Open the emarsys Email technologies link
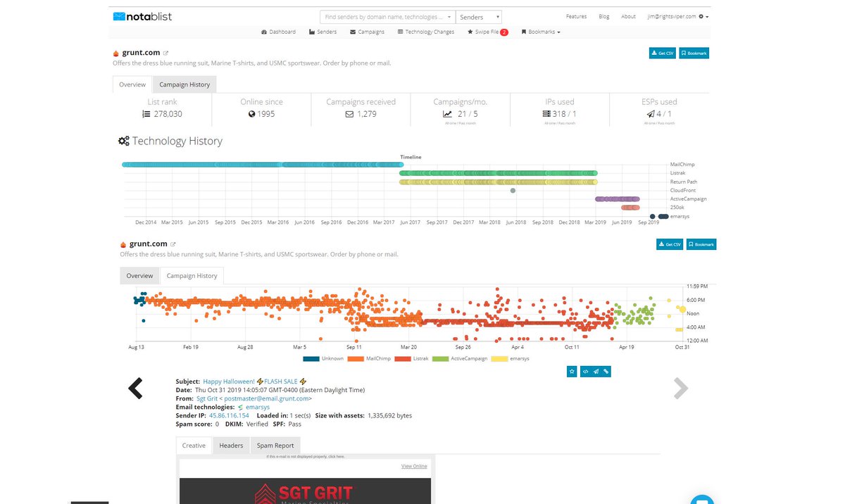Screen dimensions: 845x504 (x=257, y=407)
